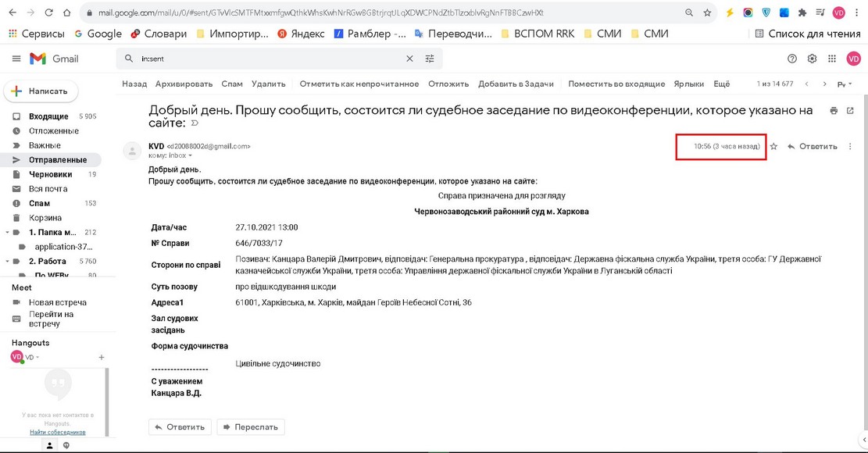Open the input language selector in the toolbar
This screenshot has height=453, width=868.
click(845, 84)
